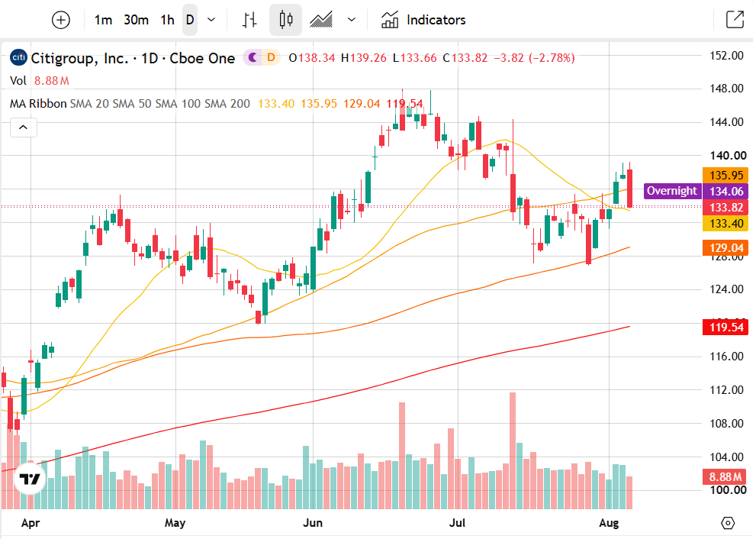This screenshot has height=539, width=756.
Task: Collapse the indicator legend chevron
Action: point(23,127)
